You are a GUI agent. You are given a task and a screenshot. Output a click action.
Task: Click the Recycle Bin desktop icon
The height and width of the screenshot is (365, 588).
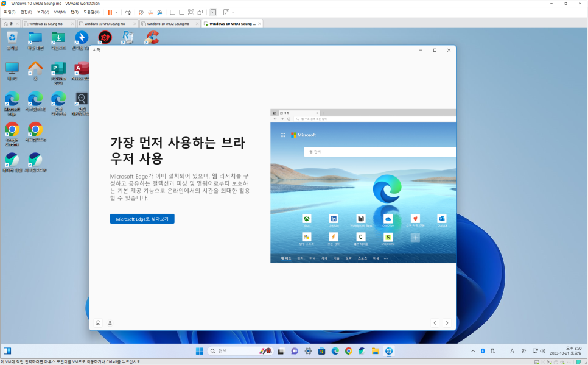pyautogui.click(x=12, y=41)
